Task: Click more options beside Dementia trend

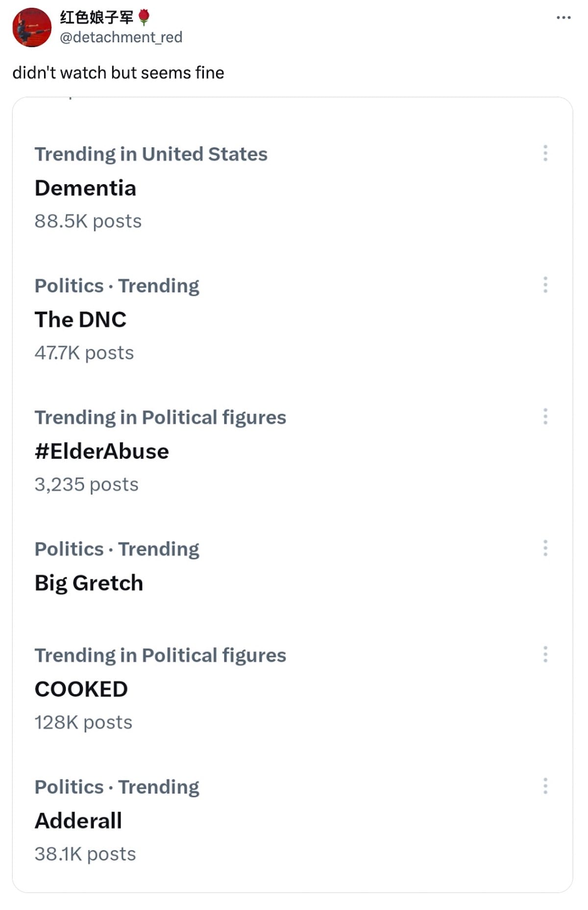Action: point(545,153)
